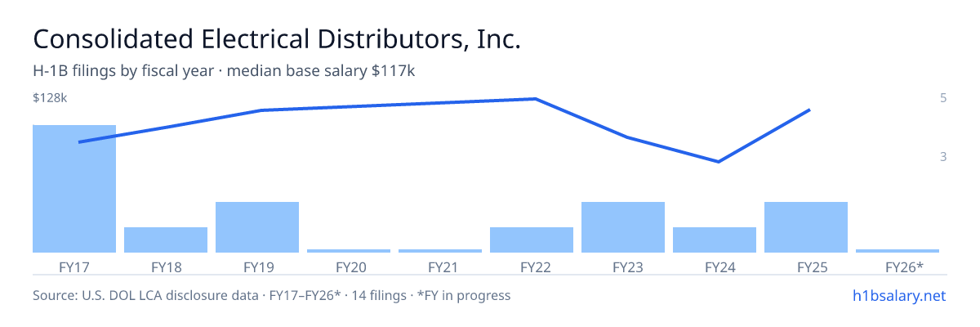The image size is (980, 327).
Task: Click the source disclosure data footnote
Action: pyautogui.click(x=271, y=295)
